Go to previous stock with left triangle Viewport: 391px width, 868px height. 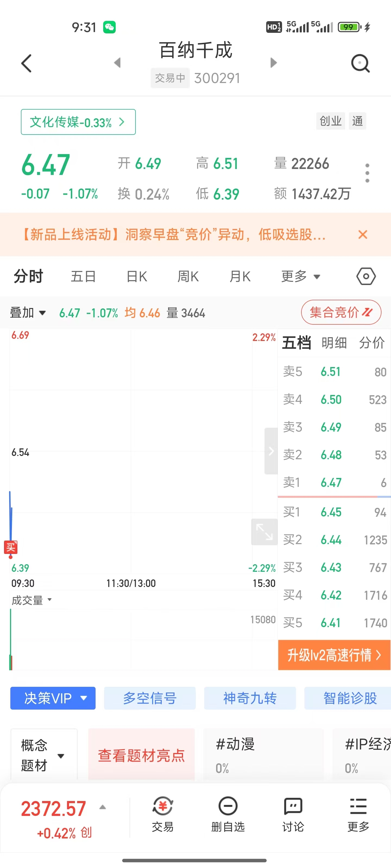(x=117, y=63)
